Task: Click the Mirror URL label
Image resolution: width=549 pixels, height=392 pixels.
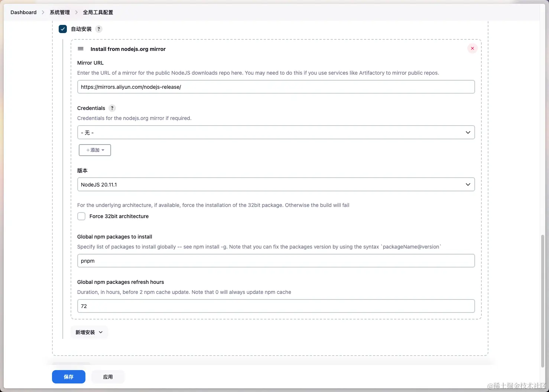Action: pyautogui.click(x=90, y=63)
